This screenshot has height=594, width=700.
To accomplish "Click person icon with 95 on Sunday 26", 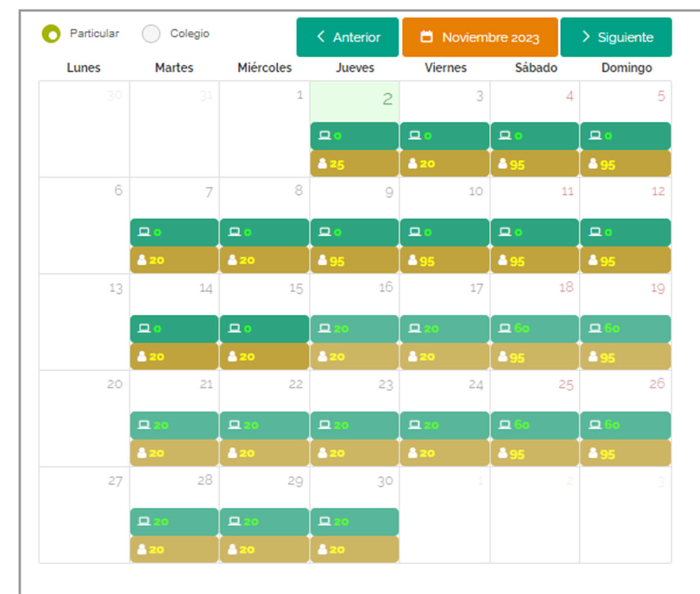I will click(x=593, y=453).
